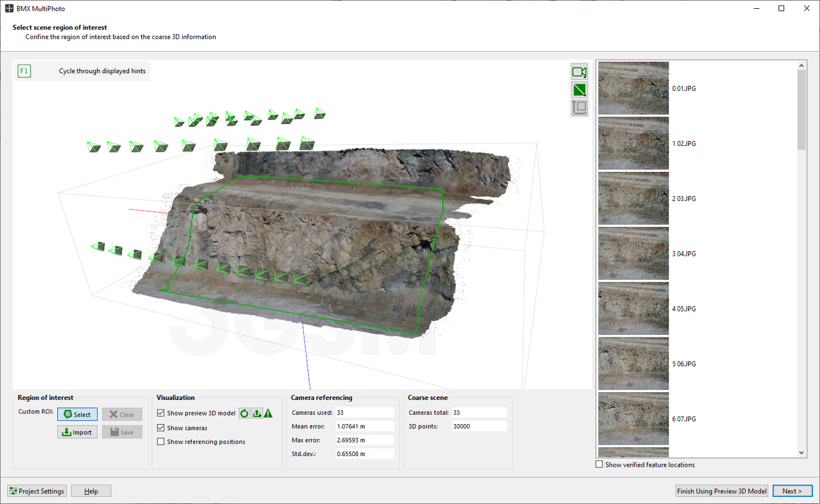
Task: Click the image list scrollbar thumb
Action: pos(802,109)
